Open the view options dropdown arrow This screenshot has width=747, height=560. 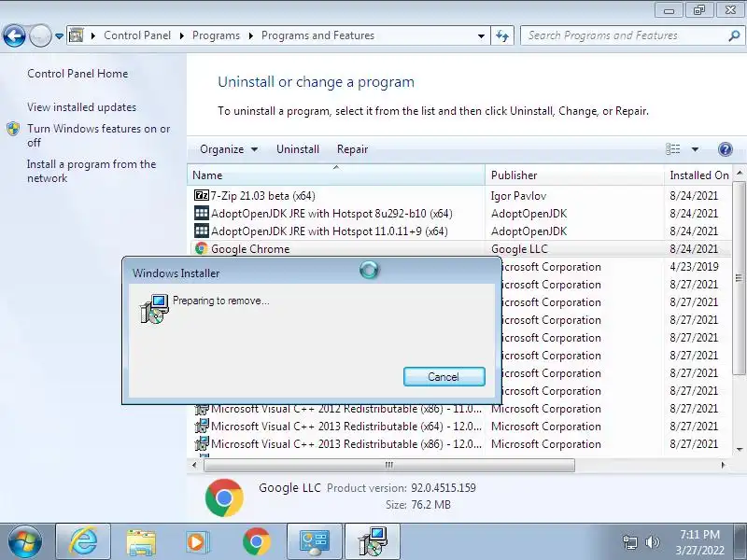695,149
